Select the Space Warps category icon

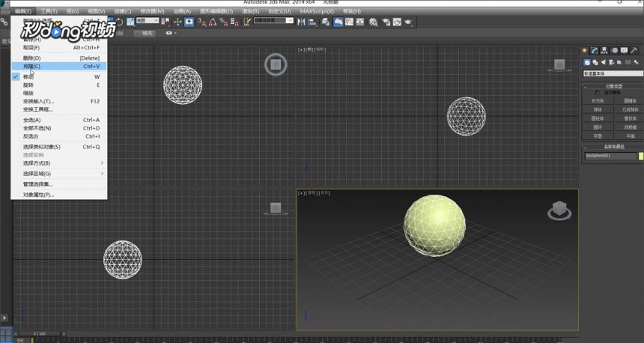[x=628, y=62]
